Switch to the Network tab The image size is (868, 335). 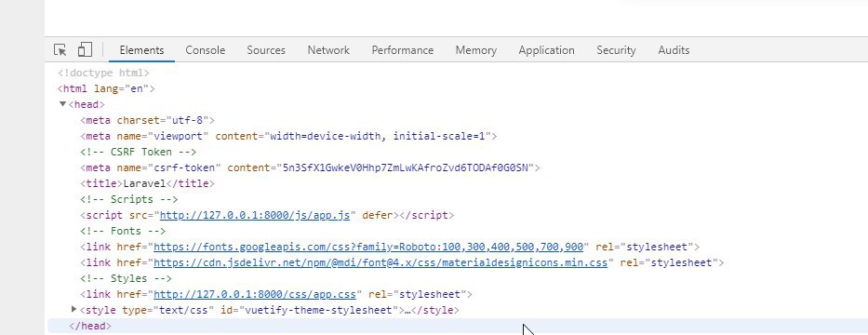coord(328,50)
